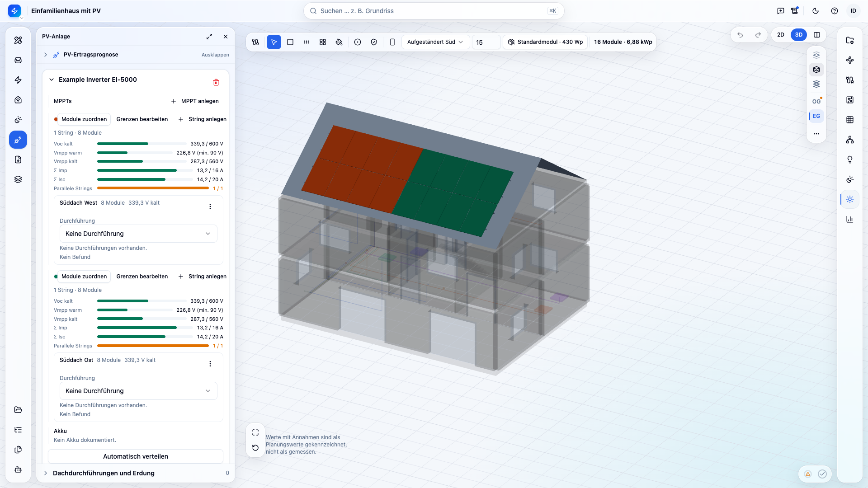
Task: Click MPPT anlegen button
Action: [x=195, y=101]
